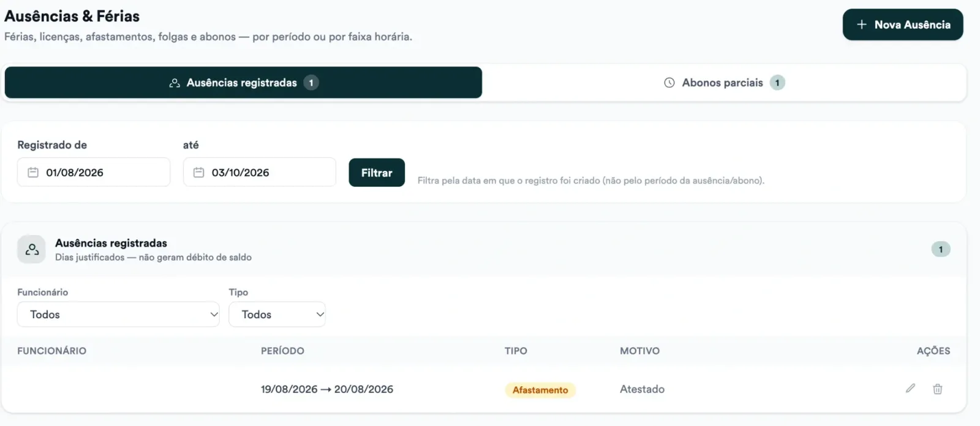Delete the Afastamento absence with trash icon
Image resolution: width=980 pixels, height=426 pixels.
tap(938, 389)
